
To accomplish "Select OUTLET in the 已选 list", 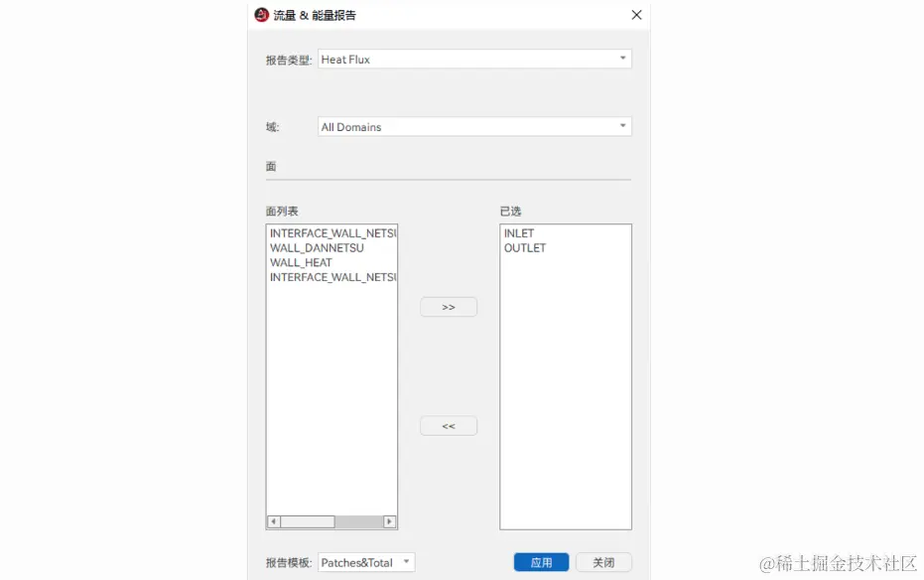I will coord(524,248).
